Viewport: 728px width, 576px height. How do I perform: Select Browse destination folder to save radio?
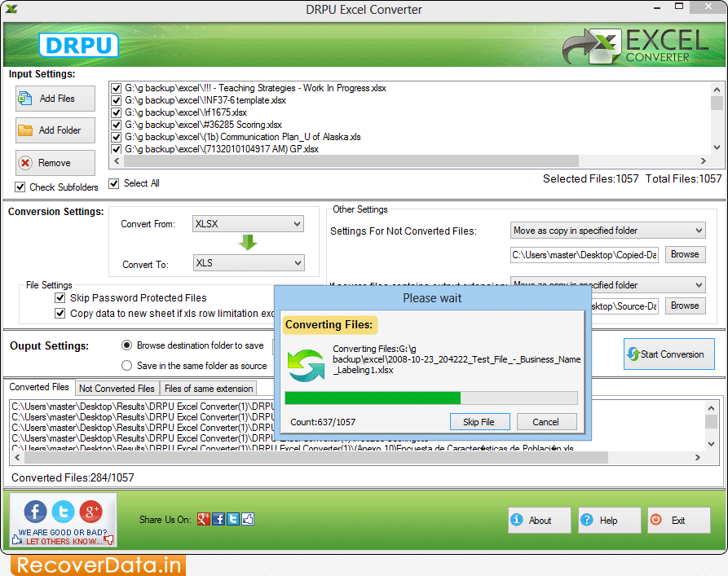click(126, 345)
